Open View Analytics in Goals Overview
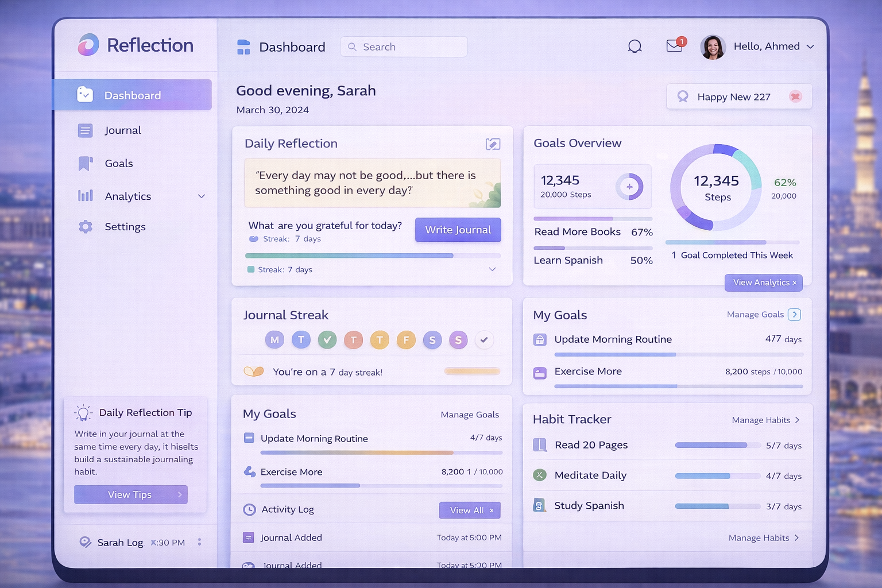The image size is (882, 588). pos(763,283)
